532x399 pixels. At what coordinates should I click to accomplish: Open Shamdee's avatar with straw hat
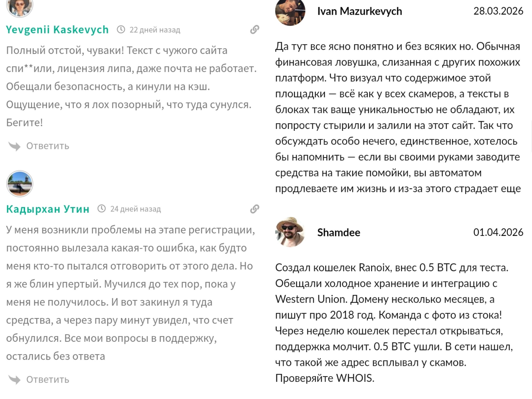pyautogui.click(x=290, y=232)
